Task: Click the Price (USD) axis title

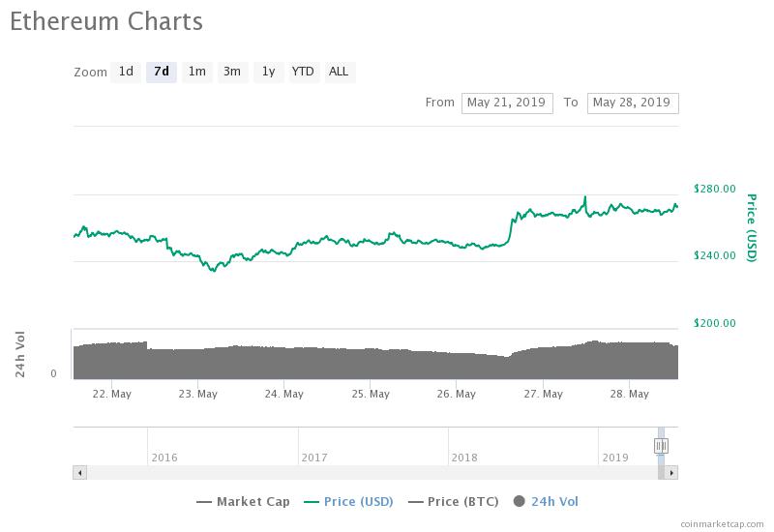Action: (751, 227)
